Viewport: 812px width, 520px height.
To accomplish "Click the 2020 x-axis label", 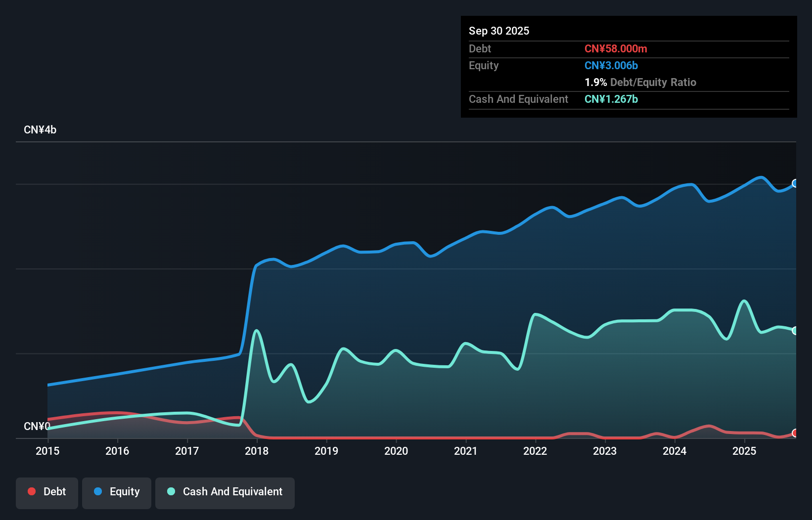I will pyautogui.click(x=396, y=451).
